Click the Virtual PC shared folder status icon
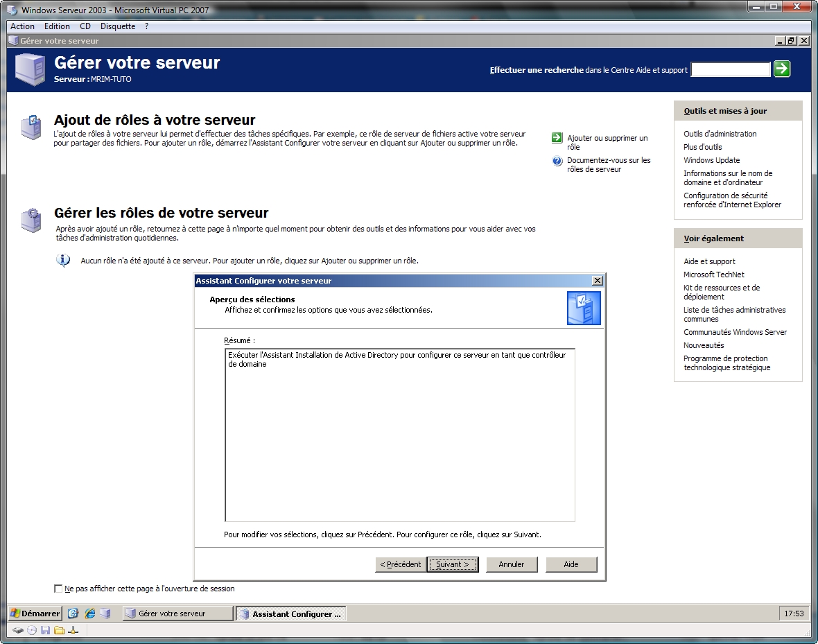 click(x=59, y=630)
